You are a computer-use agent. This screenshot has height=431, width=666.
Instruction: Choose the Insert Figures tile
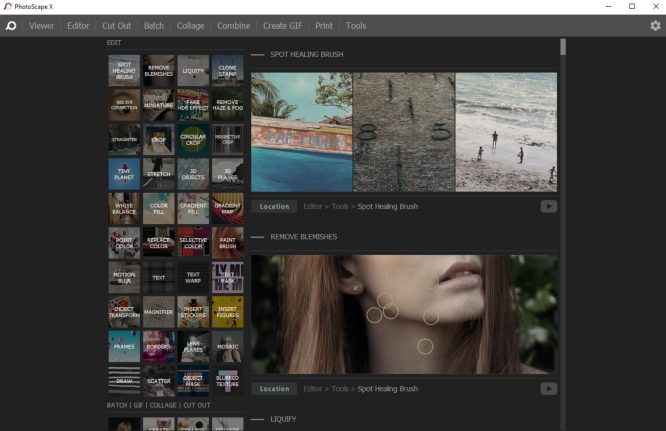click(228, 312)
